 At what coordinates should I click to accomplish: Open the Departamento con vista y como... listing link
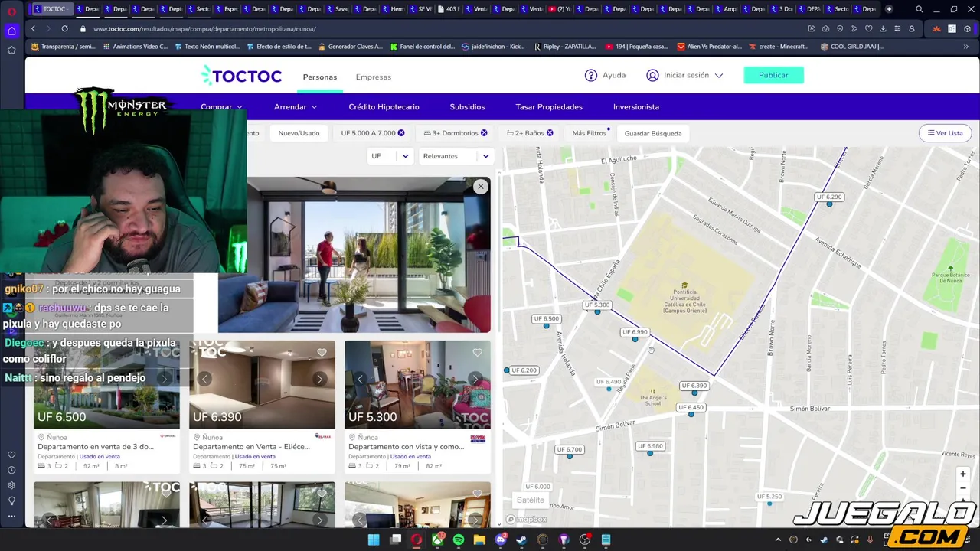pyautogui.click(x=406, y=446)
